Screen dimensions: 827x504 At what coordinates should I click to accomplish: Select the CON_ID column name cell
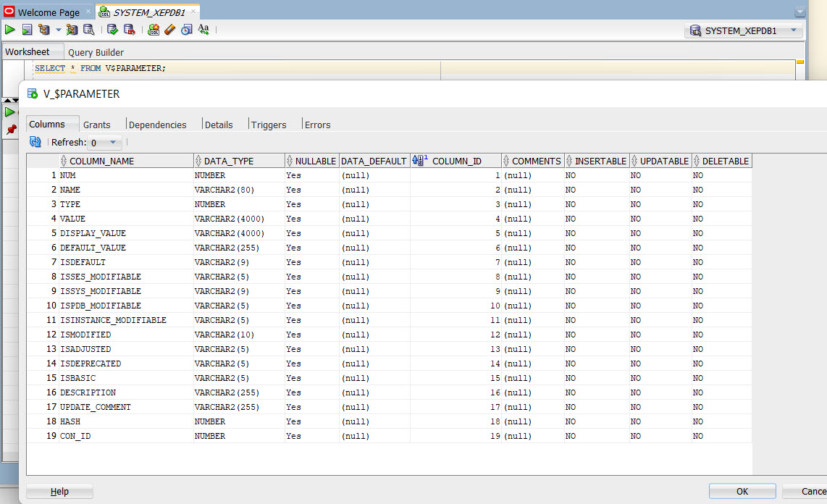click(126, 436)
